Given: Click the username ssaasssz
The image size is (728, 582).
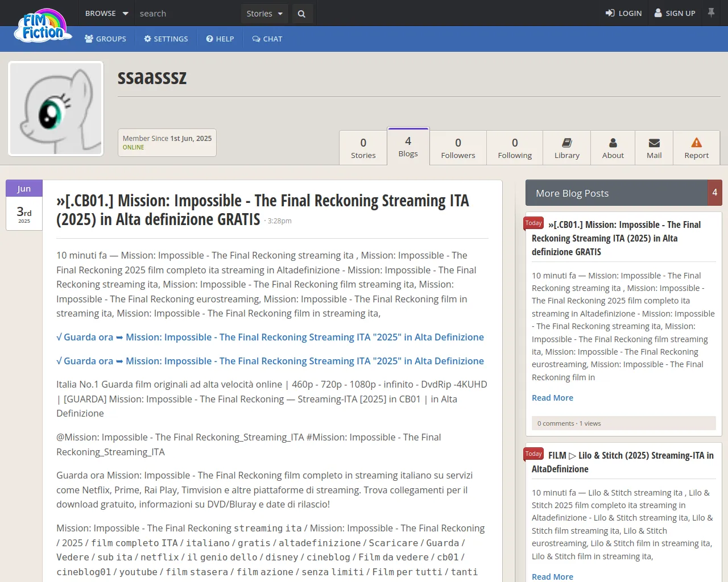Looking at the screenshot, I should click(x=152, y=77).
